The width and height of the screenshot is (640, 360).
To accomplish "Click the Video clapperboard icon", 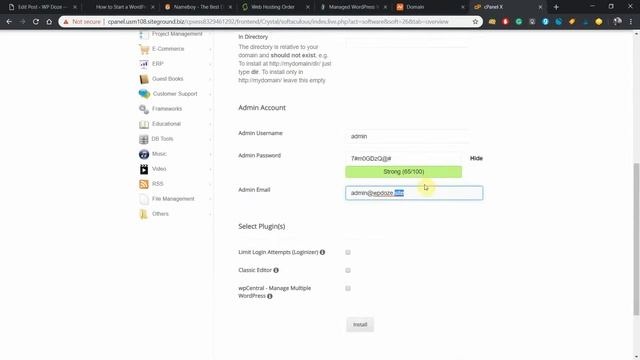I will tap(144, 169).
